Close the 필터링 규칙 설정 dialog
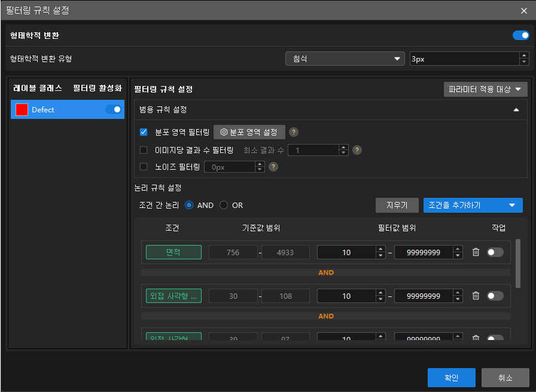 [x=523, y=11]
